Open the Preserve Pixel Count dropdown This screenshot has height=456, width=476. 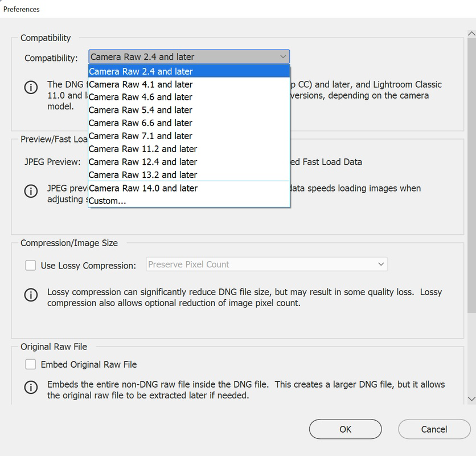point(266,264)
